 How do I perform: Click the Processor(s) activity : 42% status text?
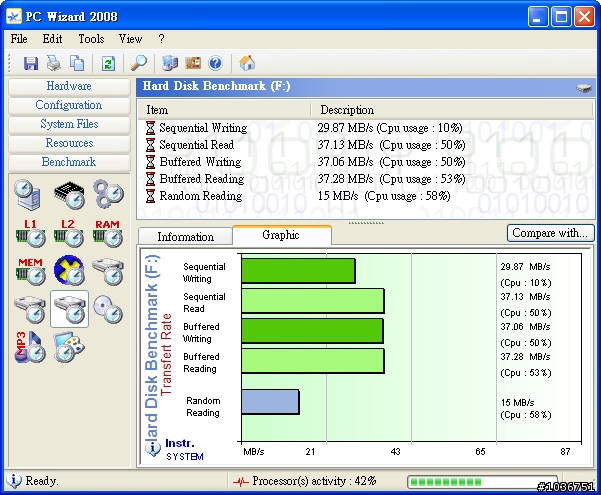point(314,480)
